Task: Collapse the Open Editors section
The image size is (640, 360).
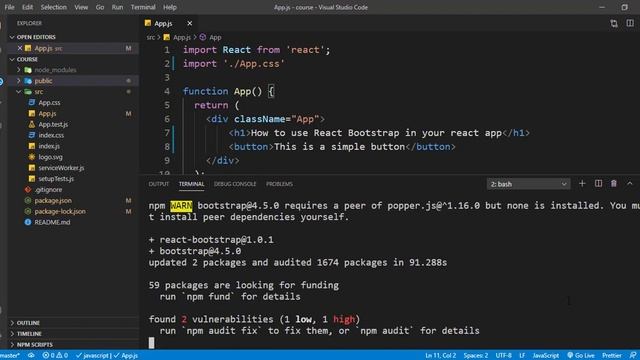Action: point(36,37)
